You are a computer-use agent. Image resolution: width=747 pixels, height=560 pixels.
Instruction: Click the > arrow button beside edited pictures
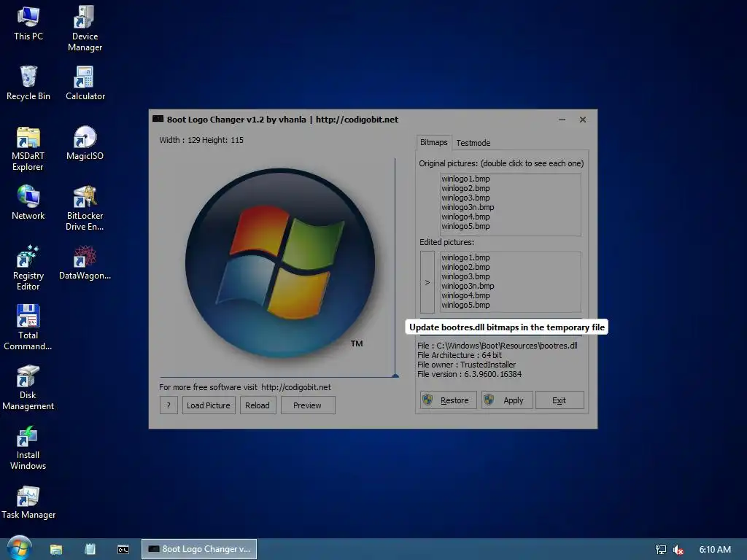[427, 282]
